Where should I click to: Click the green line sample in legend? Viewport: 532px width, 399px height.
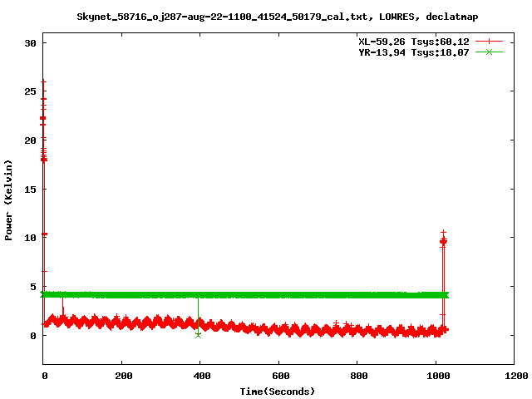(x=489, y=52)
